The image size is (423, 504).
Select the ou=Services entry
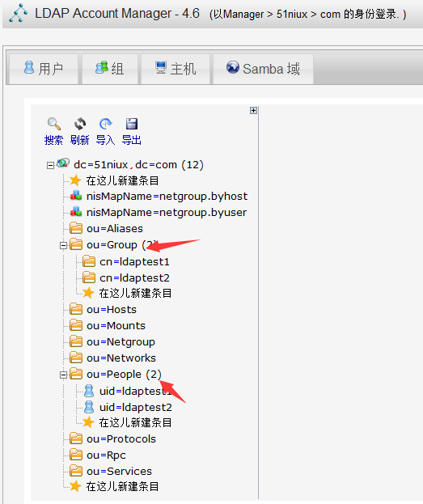coord(119,471)
